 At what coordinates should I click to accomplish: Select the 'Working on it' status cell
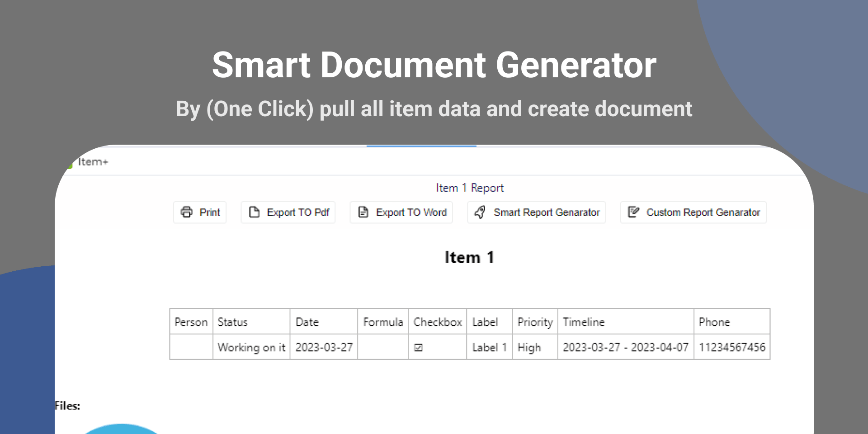(x=251, y=347)
